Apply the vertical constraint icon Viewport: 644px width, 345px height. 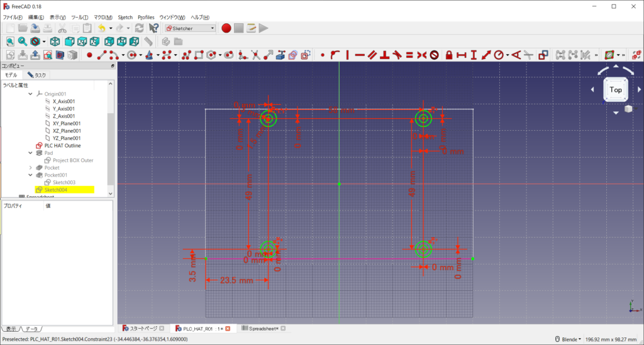click(x=347, y=55)
